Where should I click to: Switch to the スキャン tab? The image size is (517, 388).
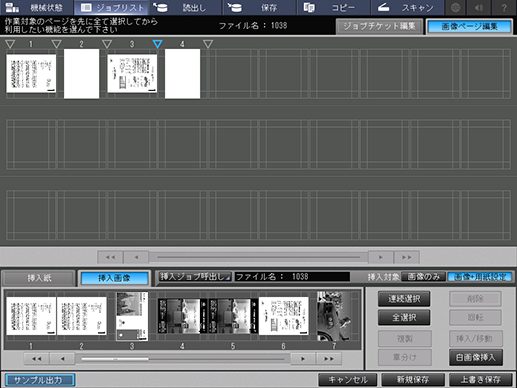pos(408,7)
